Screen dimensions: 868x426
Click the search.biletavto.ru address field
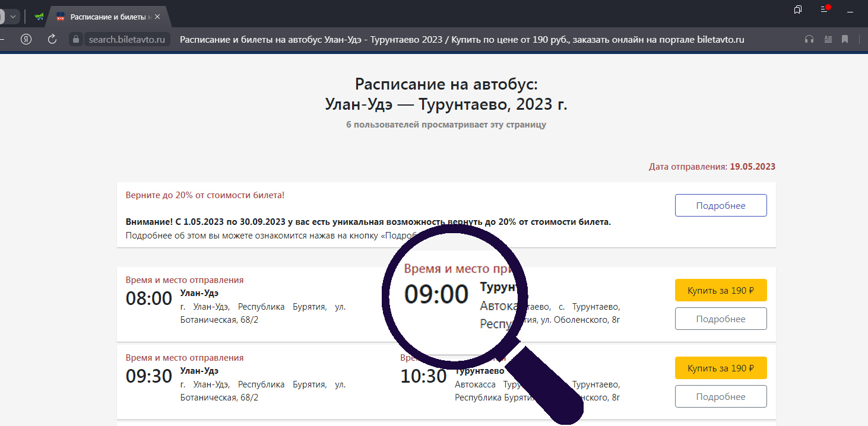(x=127, y=39)
